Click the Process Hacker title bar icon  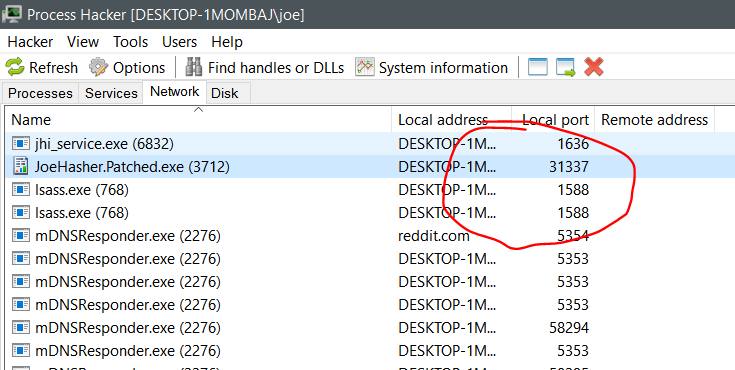tap(12, 15)
